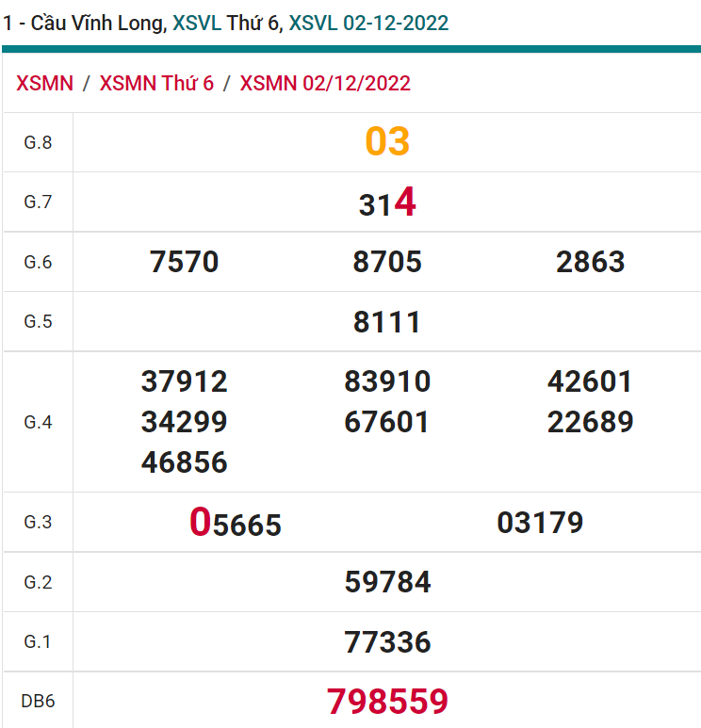Click G.2 number 59784

[x=387, y=582]
